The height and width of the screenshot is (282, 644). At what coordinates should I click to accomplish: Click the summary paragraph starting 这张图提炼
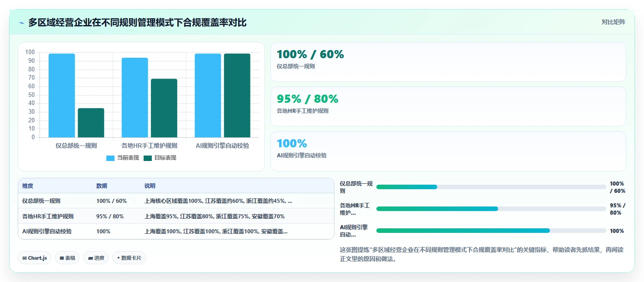tap(482, 255)
